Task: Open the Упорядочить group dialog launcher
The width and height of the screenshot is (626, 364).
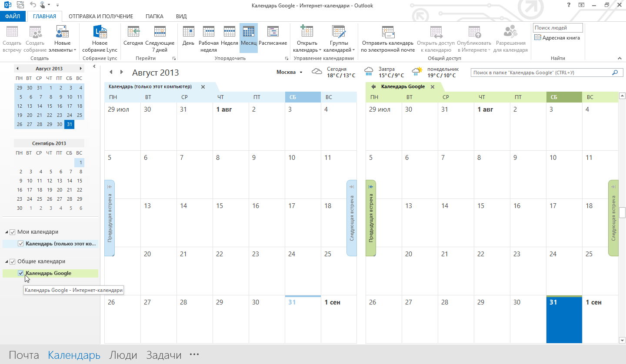Action: tap(286, 58)
